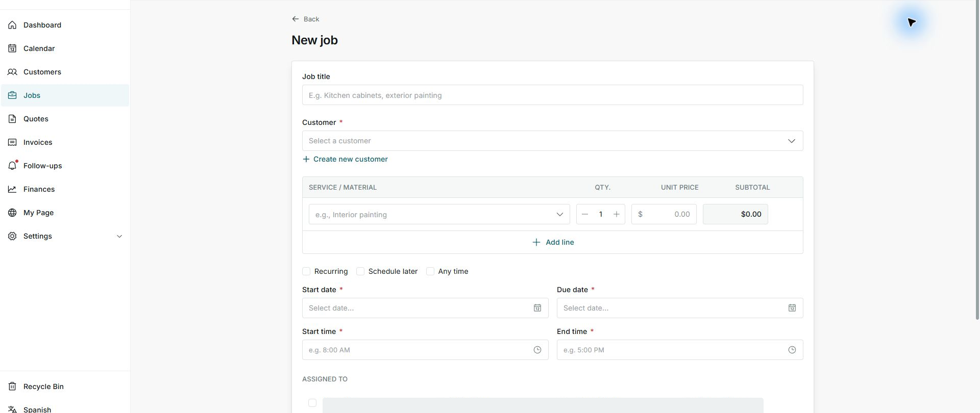This screenshot has height=413, width=980.
Task: Click the Customers people icon
Action: 12,72
